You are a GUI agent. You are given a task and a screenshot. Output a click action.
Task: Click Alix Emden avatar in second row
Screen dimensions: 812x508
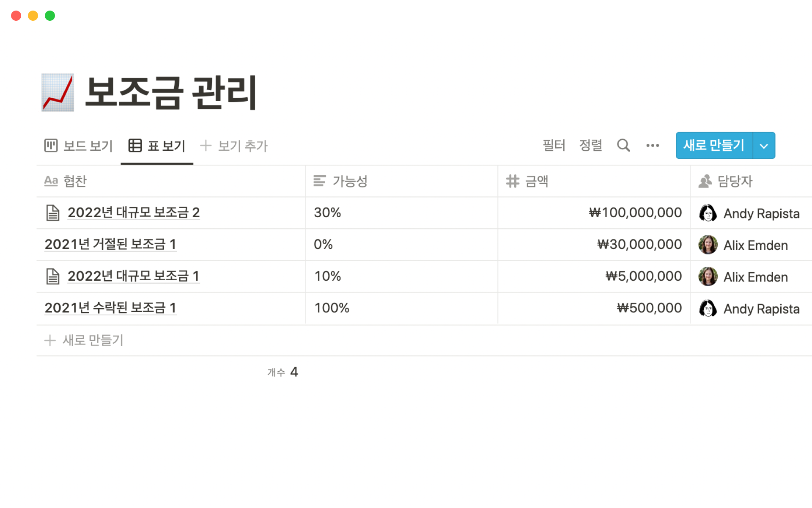click(x=708, y=245)
